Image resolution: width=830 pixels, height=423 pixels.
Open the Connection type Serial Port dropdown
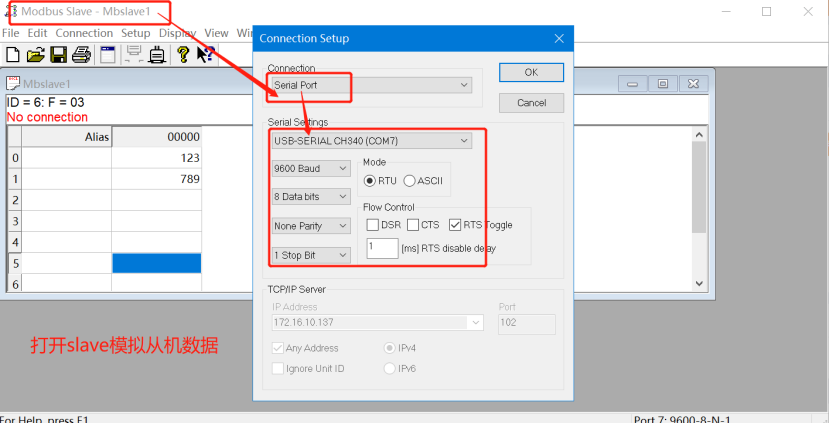click(x=370, y=86)
